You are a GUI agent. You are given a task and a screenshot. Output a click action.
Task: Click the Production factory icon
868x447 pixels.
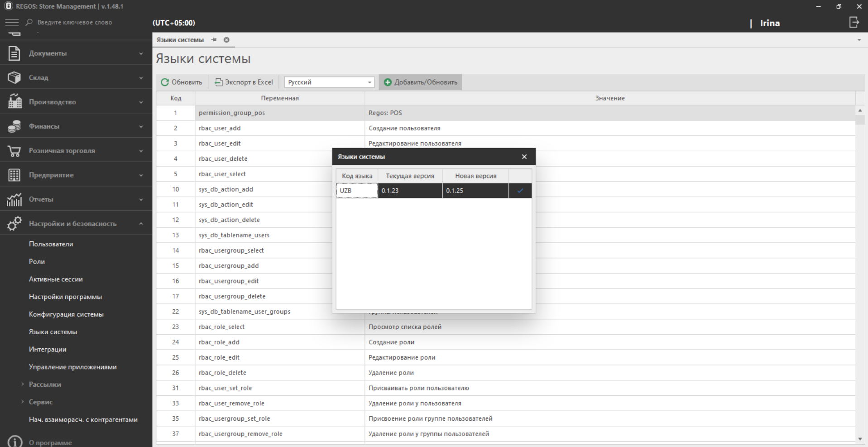coord(14,102)
